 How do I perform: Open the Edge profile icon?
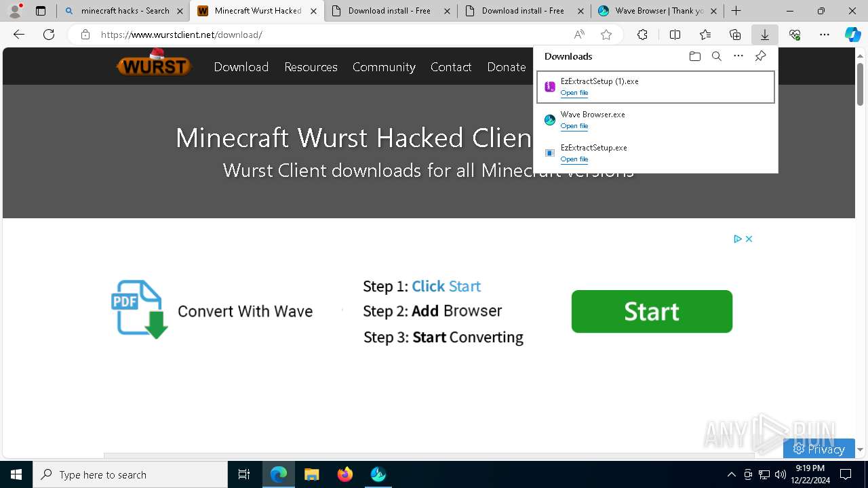tap(15, 11)
